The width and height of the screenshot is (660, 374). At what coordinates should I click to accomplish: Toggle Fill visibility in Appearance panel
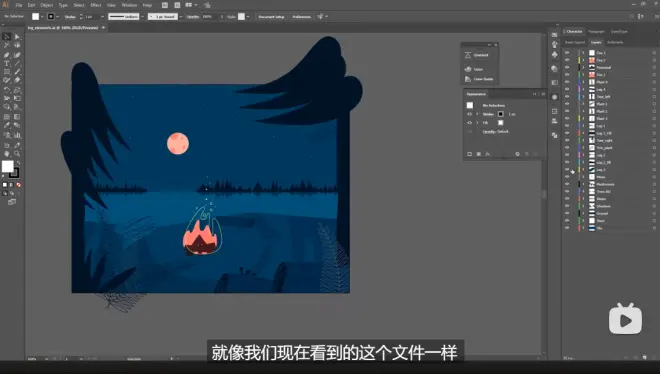tap(469, 123)
